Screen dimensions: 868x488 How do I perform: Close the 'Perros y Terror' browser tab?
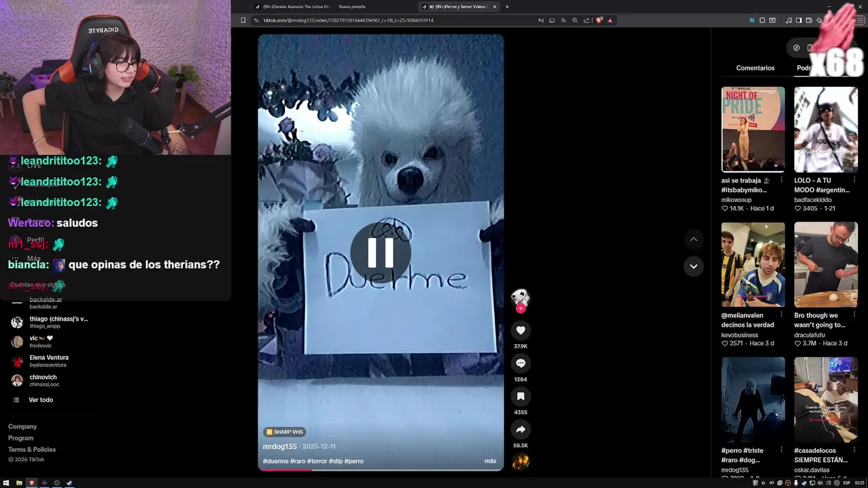(494, 7)
